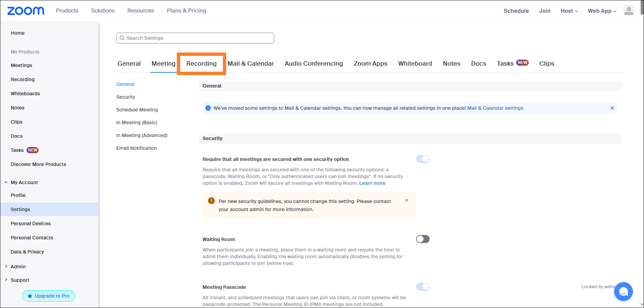Open the Audio Conferencing tab
644x308 pixels.
pyautogui.click(x=314, y=64)
